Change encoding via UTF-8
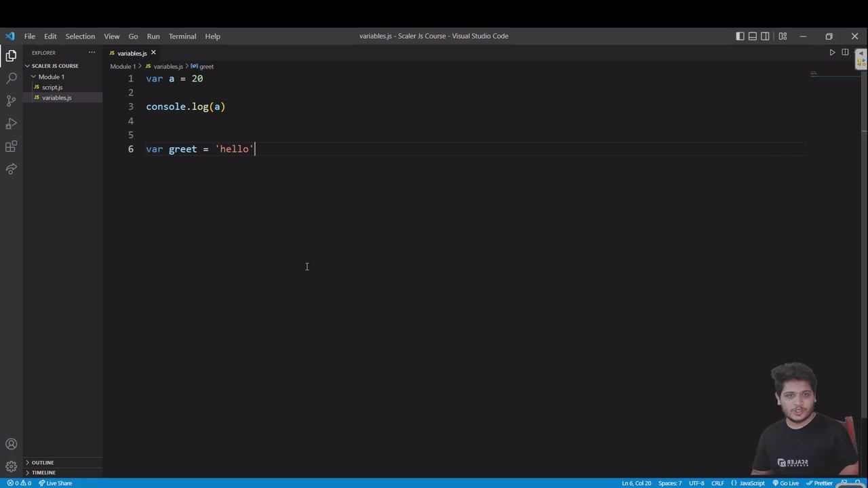Screen dimensions: 868x488 tap(696, 483)
